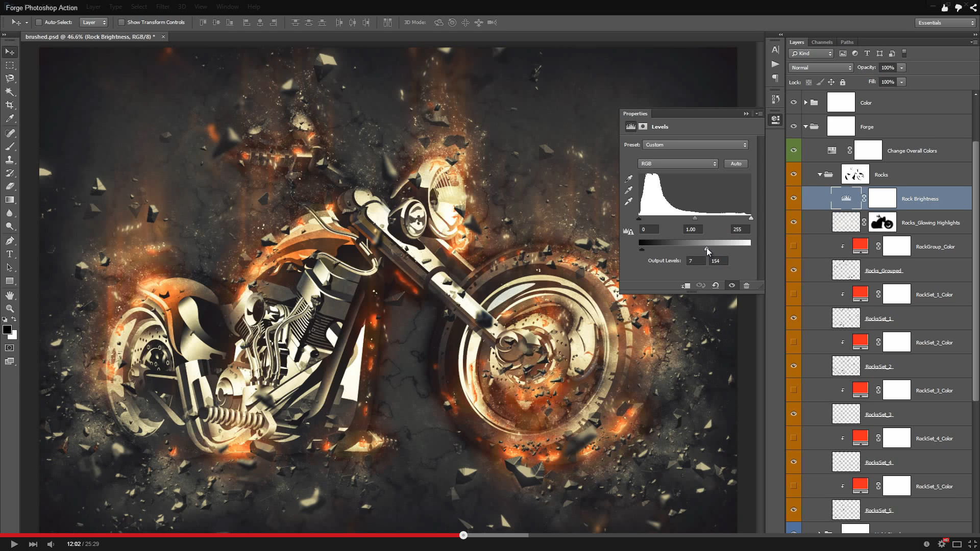Open the RGB channel dropdown
980x551 pixels.
pos(678,164)
